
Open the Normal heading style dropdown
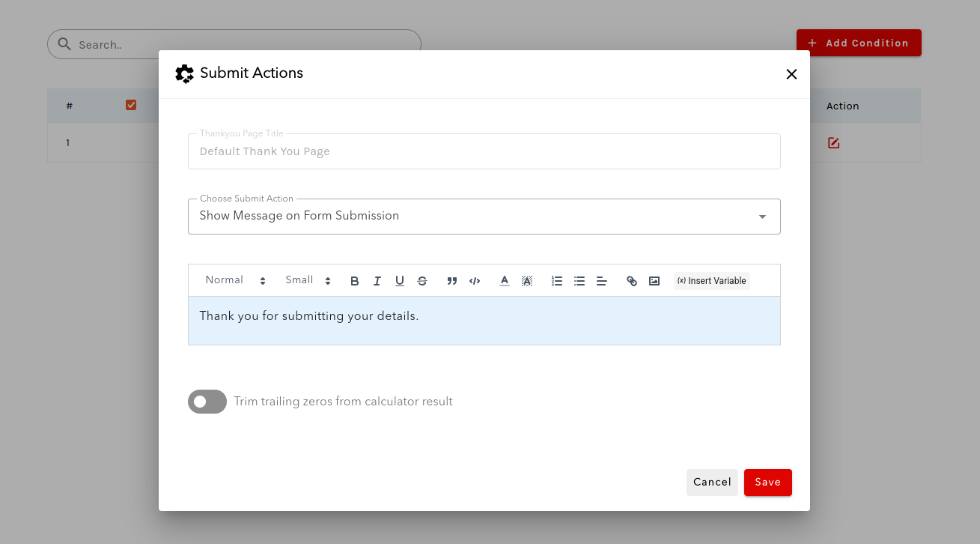(235, 280)
